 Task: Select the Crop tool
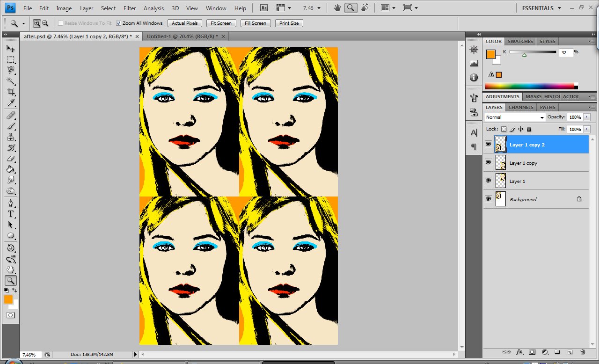(x=10, y=92)
